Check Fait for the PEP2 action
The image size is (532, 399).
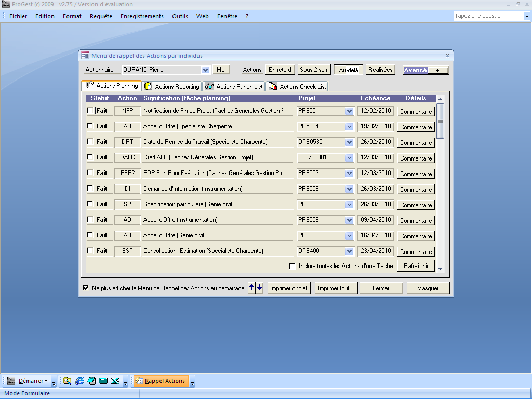click(x=90, y=172)
